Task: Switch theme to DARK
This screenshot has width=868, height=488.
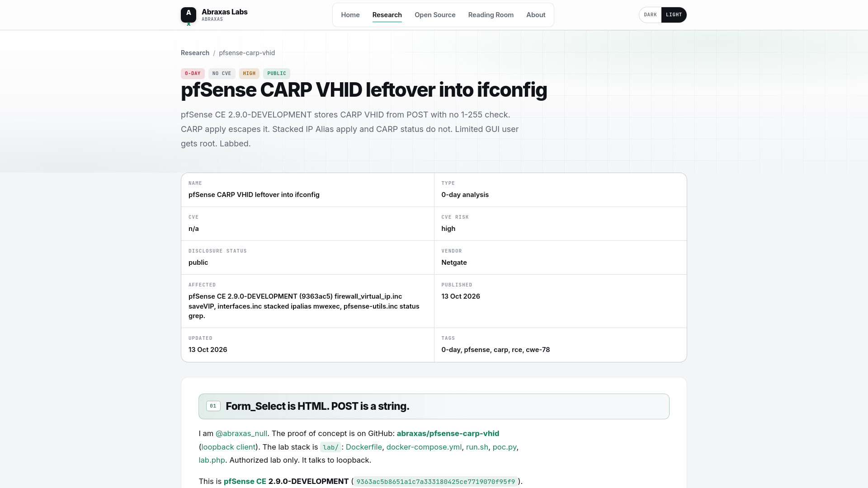Action: (650, 15)
